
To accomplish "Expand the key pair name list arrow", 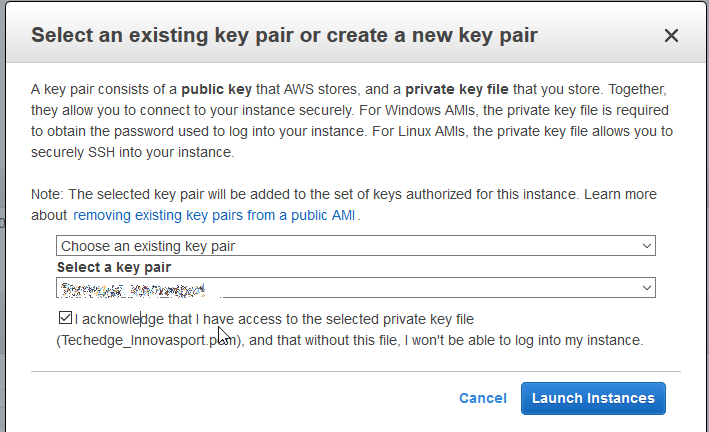I will (x=647, y=288).
